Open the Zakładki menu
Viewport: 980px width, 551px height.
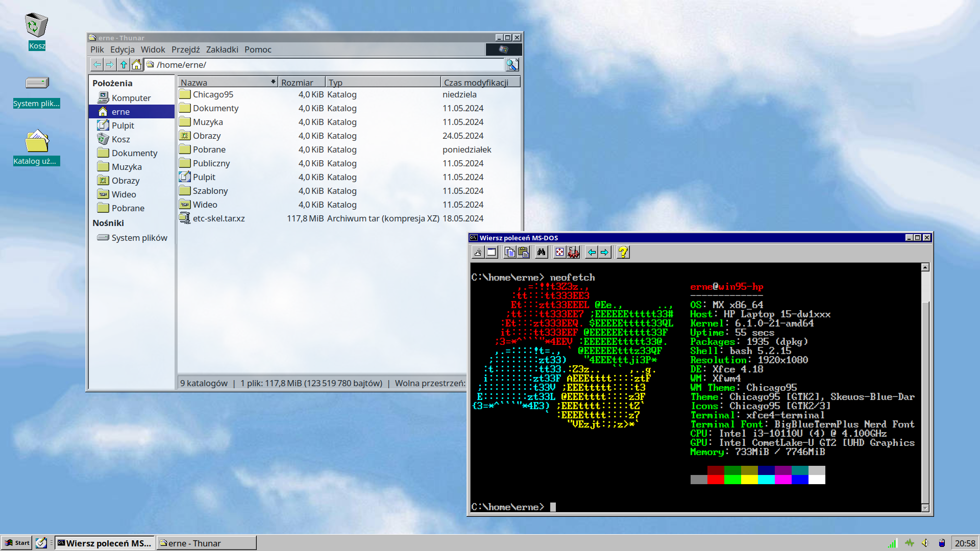coord(222,49)
